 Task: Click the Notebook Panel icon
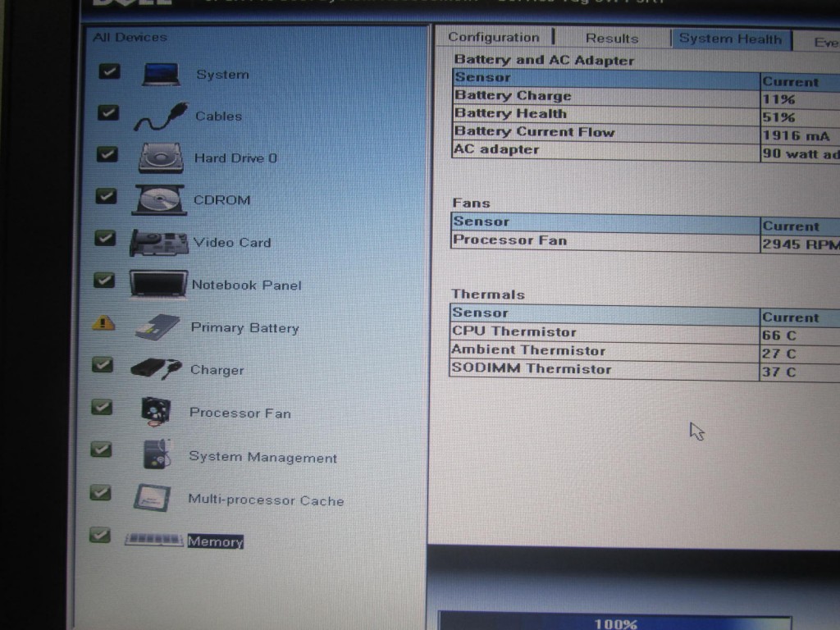pos(157,285)
